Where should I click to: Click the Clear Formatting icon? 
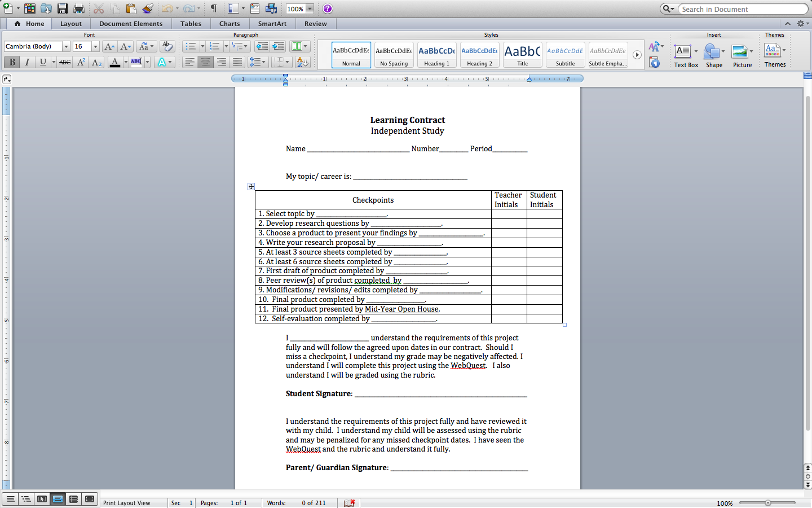click(x=167, y=46)
